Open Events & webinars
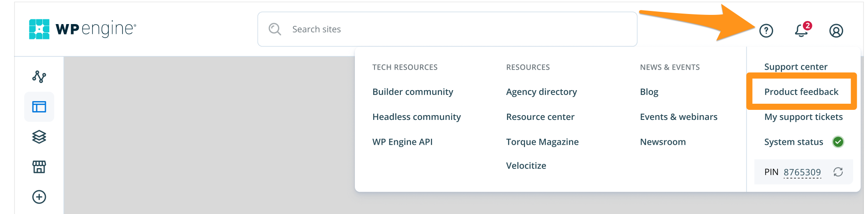Viewport: 868px width, 214px height. point(678,117)
